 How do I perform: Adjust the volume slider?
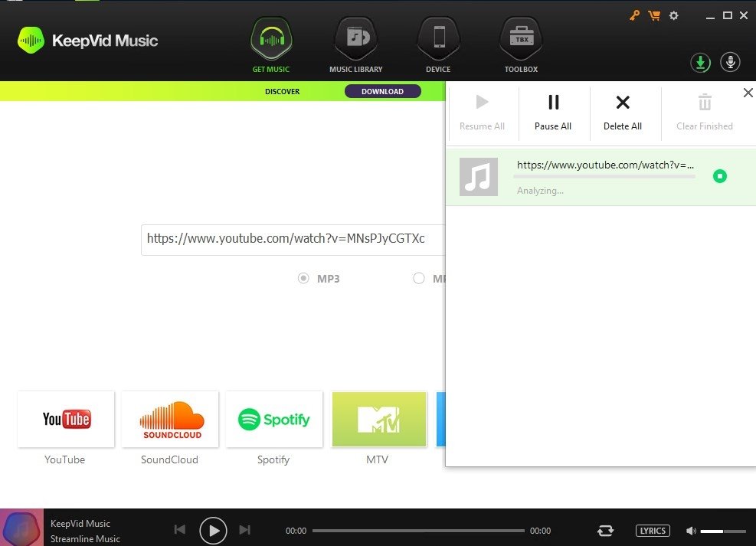click(x=723, y=531)
